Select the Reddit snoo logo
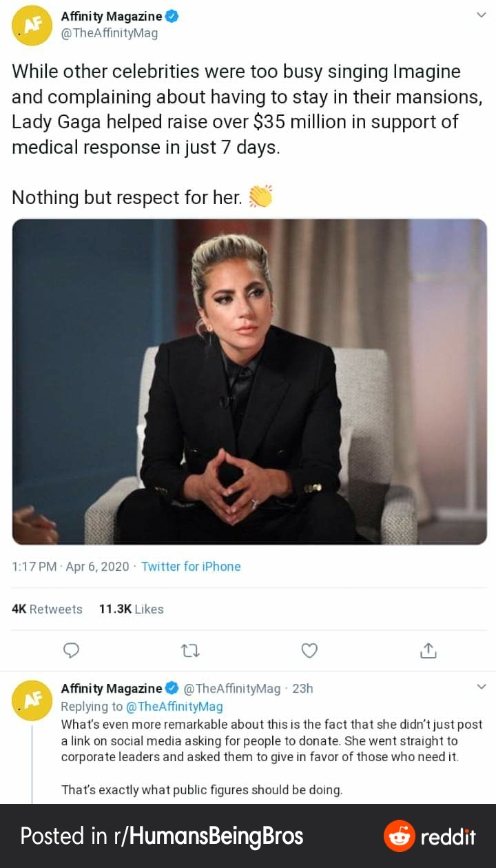 pos(398,836)
